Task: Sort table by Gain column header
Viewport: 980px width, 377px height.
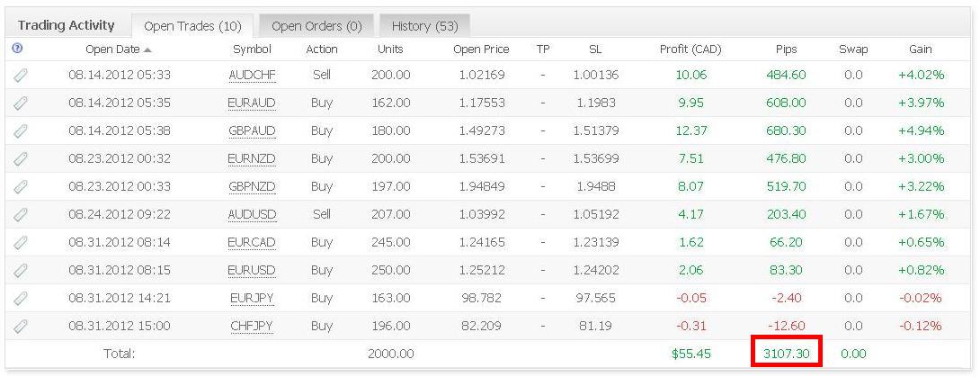Action: [920, 49]
